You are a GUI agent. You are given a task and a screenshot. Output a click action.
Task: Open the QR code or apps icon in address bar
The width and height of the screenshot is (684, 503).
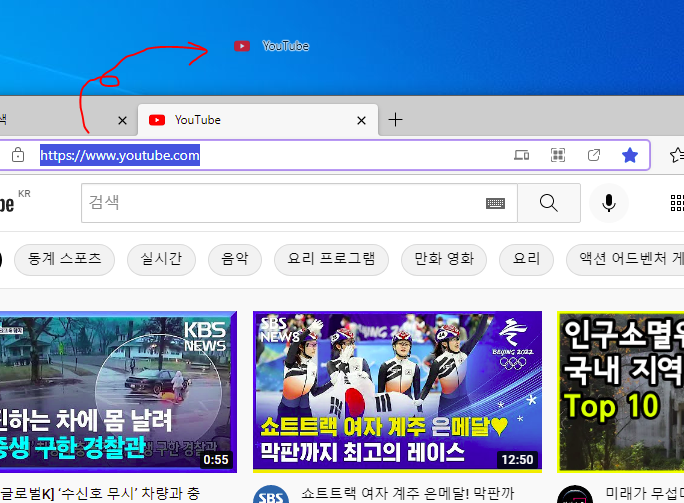pos(558,155)
